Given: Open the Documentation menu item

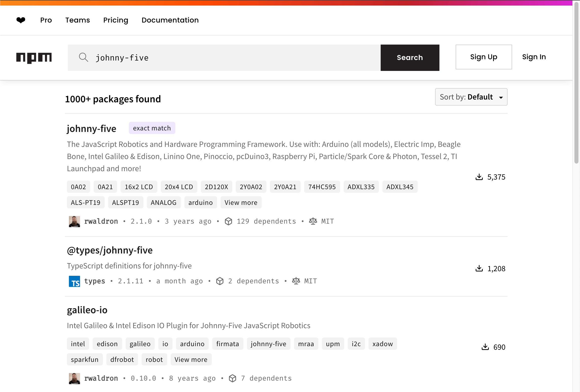Looking at the screenshot, I should [170, 20].
